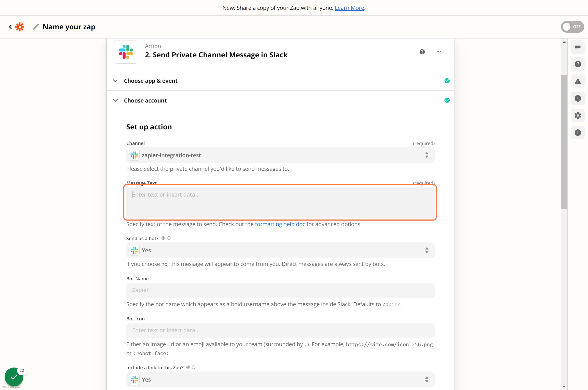Open the history clock icon in right sidebar
Viewport: 588px width, 390px height.
[578, 99]
